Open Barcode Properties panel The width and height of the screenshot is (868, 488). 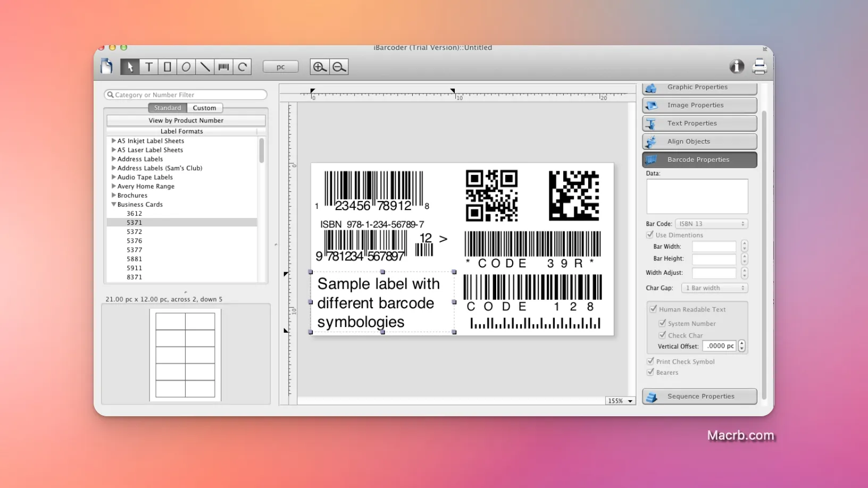coord(699,159)
